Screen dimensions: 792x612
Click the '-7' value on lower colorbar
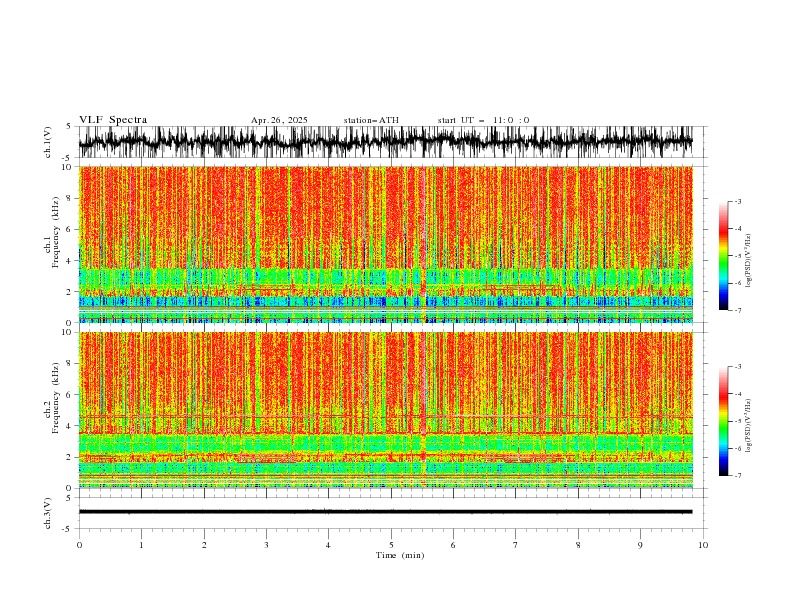[737, 476]
